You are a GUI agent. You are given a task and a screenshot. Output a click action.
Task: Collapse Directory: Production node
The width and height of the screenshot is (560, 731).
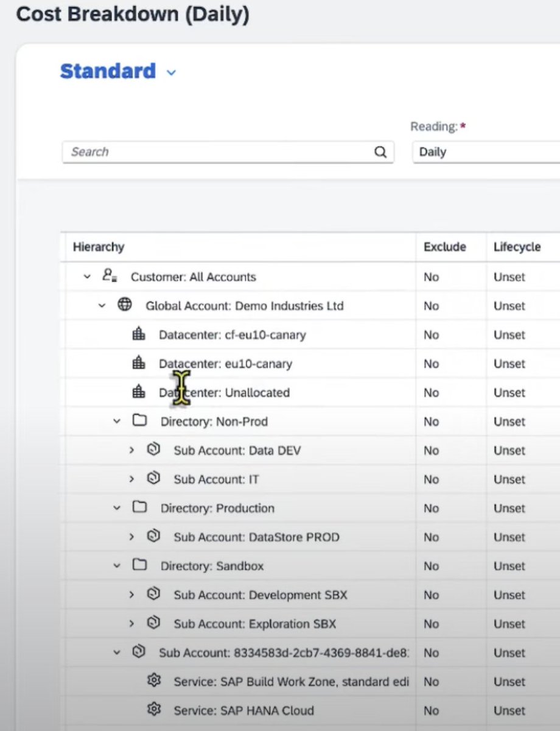[x=117, y=508]
